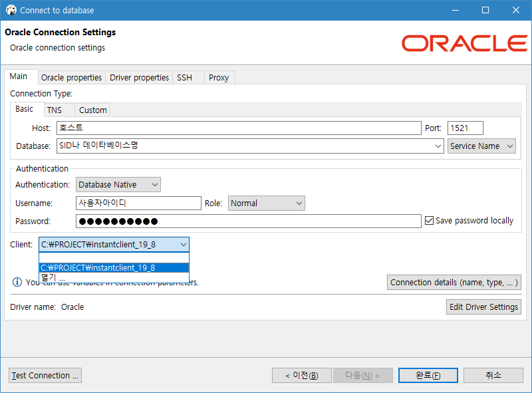
Task: Click the DBeaver icon in the title bar
Action: [x=11, y=10]
